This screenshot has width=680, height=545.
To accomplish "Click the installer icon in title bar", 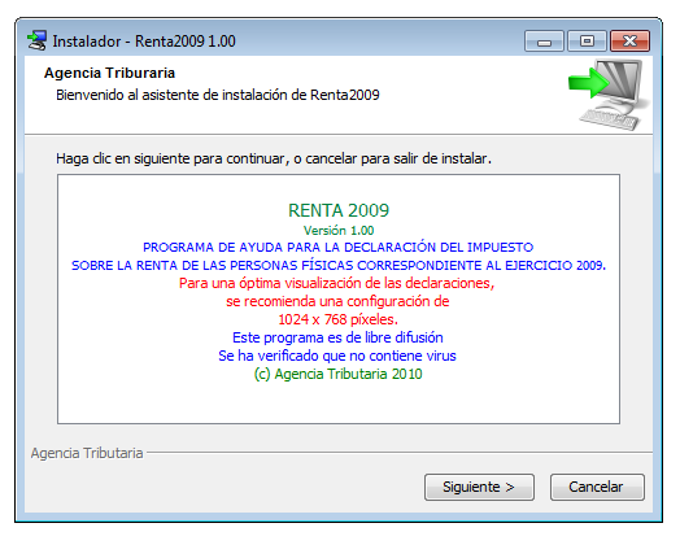I will click(37, 41).
